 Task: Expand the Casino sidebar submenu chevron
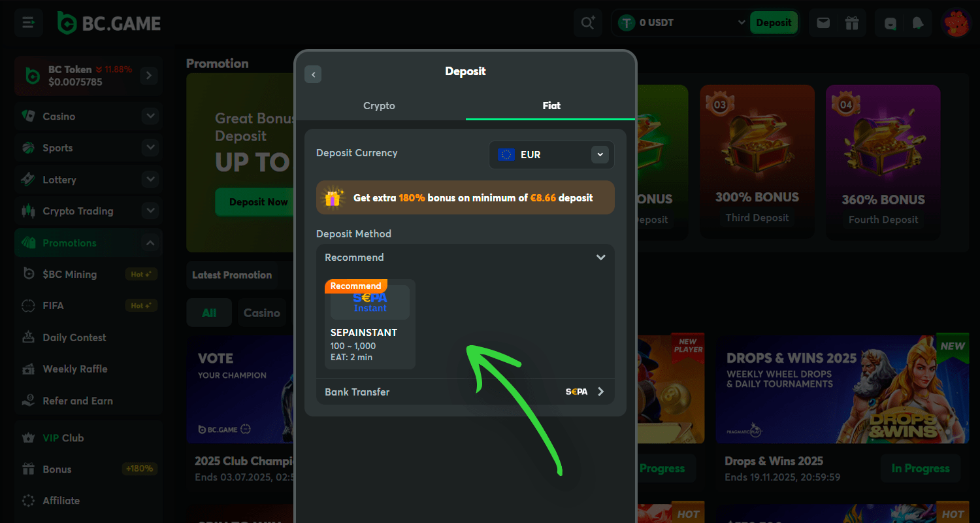click(150, 116)
